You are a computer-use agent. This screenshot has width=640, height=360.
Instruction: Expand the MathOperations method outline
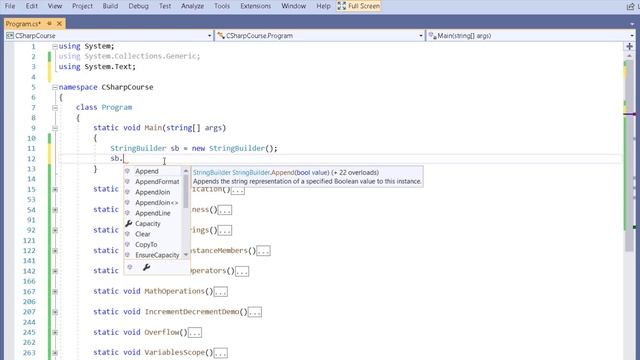55,291
